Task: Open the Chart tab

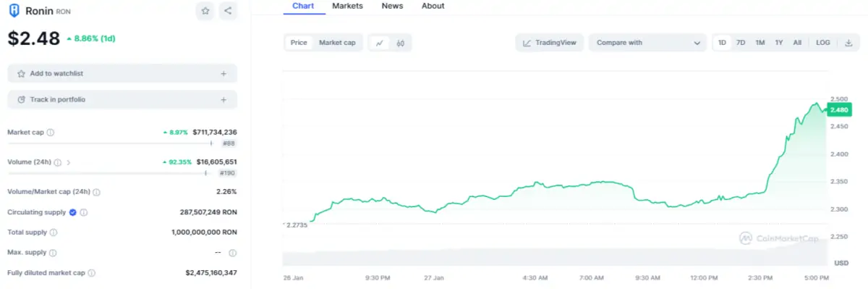Action: pyautogui.click(x=302, y=6)
